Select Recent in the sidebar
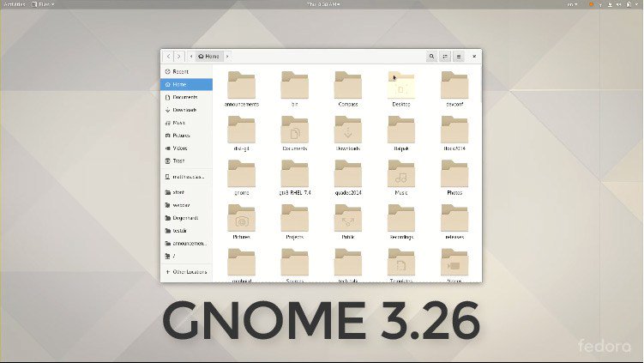Screen dimensions: 644x363 (186, 71)
